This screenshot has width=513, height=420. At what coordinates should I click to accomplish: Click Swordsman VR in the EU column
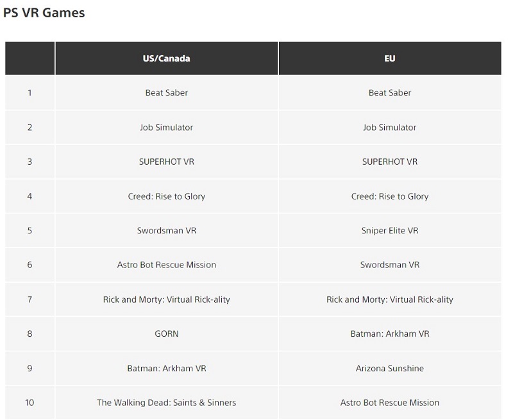point(390,265)
